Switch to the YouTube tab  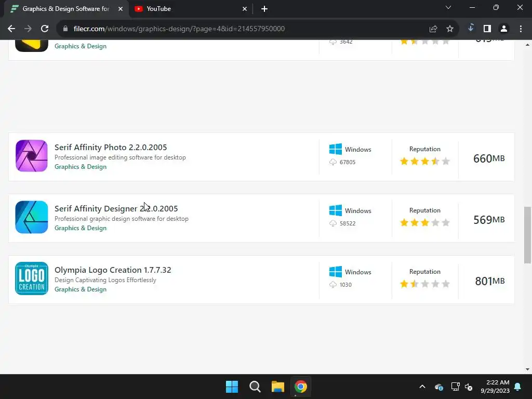(190, 9)
